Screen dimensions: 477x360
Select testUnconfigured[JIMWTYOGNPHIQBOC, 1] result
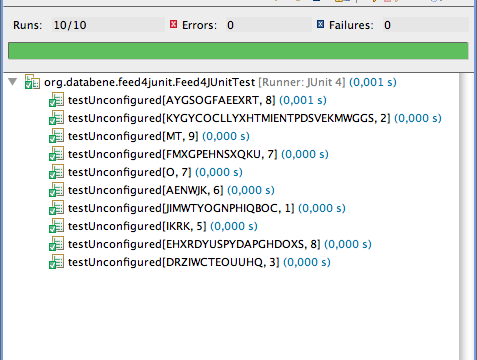pyautogui.click(x=207, y=208)
